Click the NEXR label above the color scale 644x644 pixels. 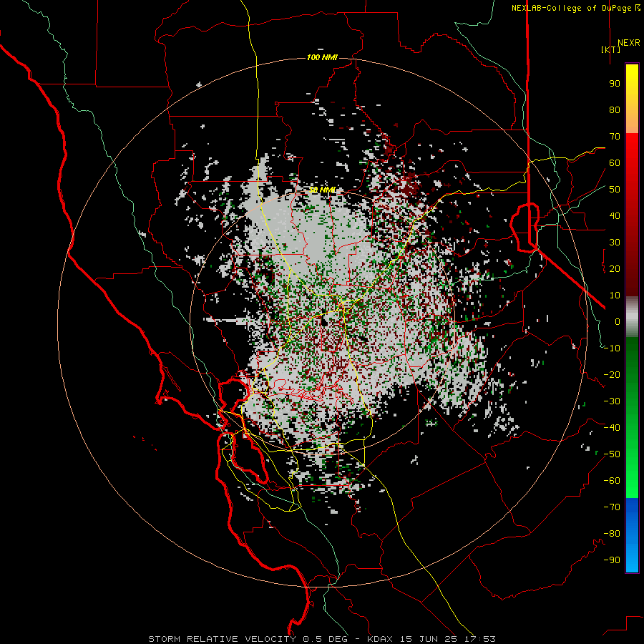pos(628,43)
